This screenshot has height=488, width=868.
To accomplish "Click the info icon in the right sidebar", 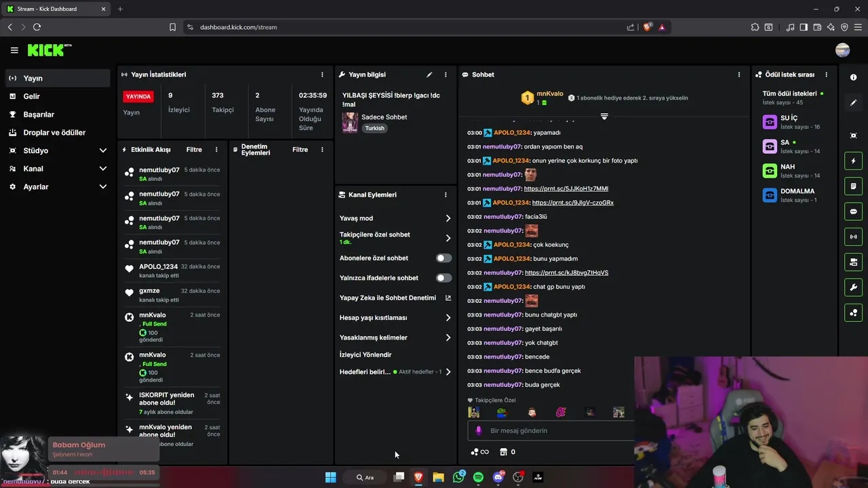I will (x=853, y=77).
